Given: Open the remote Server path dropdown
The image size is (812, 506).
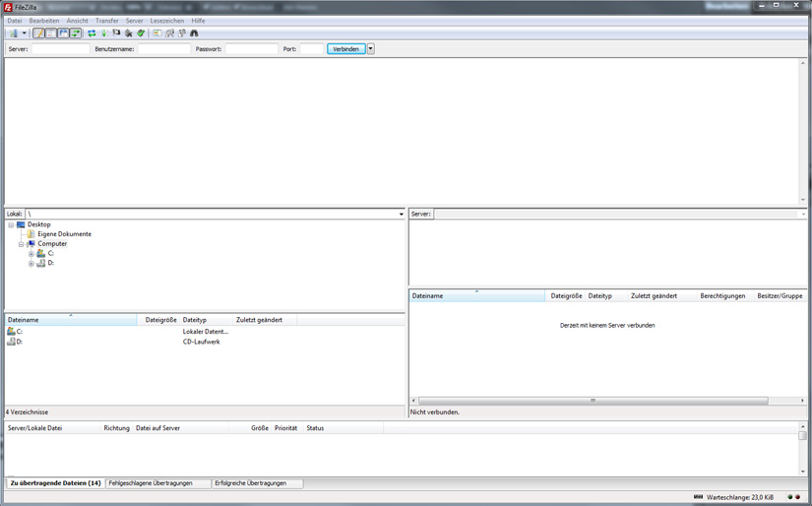Looking at the screenshot, I should (803, 214).
